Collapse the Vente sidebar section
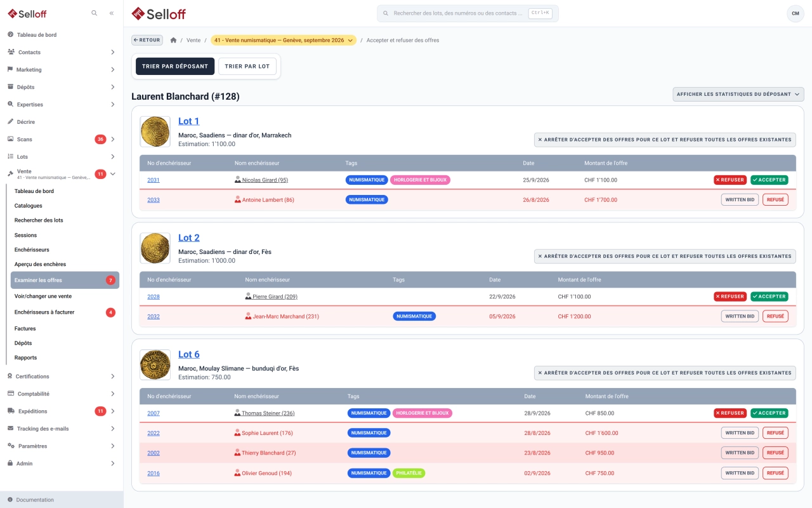Image resolution: width=812 pixels, height=508 pixels. pos(112,174)
